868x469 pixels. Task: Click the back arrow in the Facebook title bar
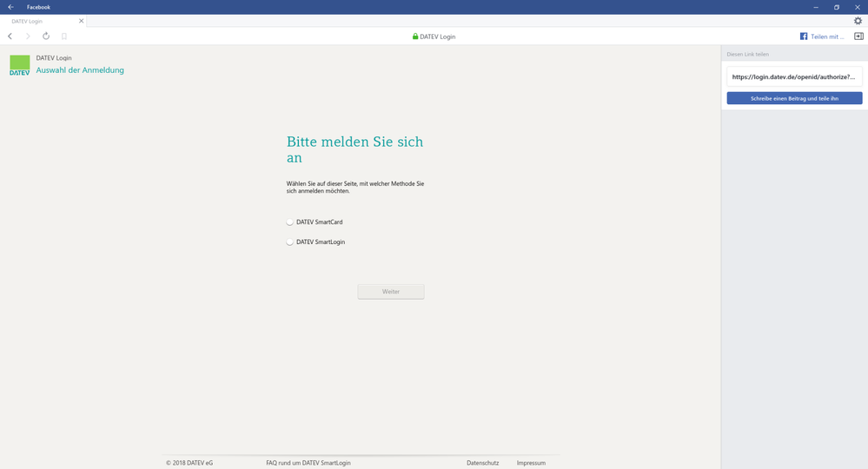pyautogui.click(x=10, y=7)
